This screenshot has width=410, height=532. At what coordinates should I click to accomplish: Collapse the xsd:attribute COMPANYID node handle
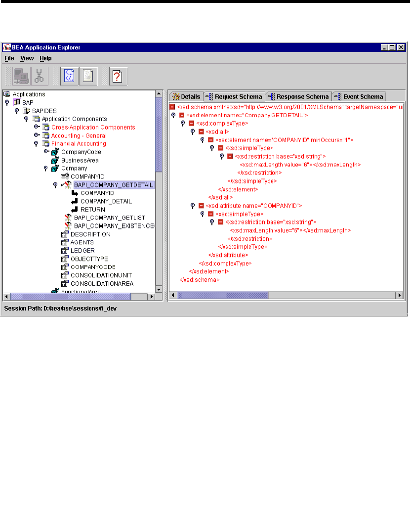click(193, 206)
